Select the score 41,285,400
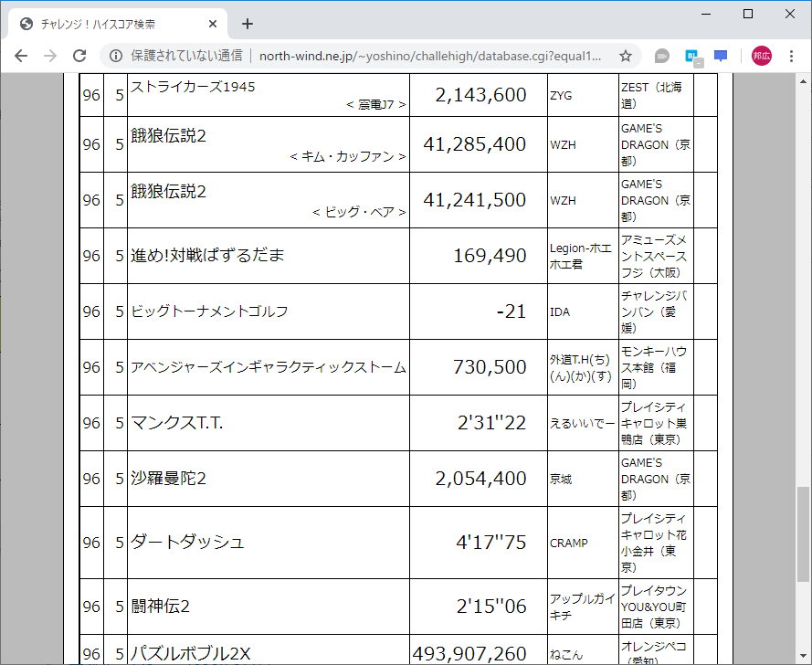812x665 pixels. tap(474, 144)
